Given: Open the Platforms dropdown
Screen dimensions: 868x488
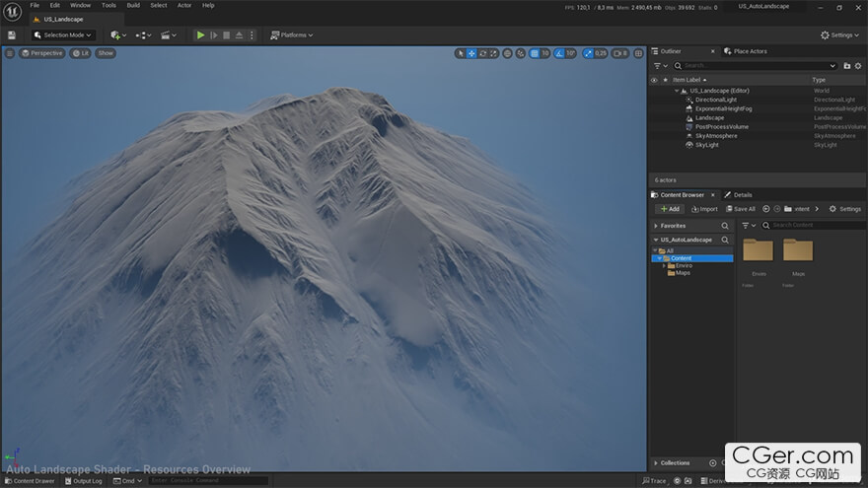Looking at the screenshot, I should point(291,35).
